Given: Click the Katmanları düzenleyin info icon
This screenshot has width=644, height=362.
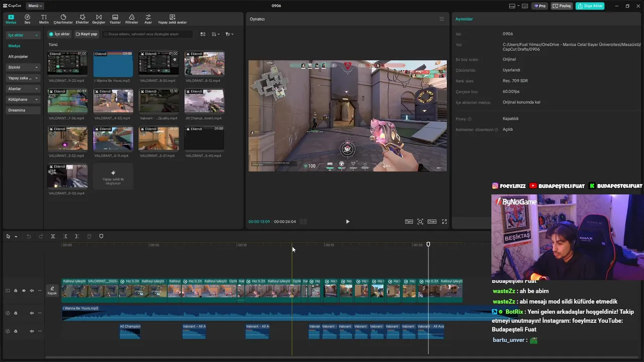Looking at the screenshot, I should [x=497, y=130].
